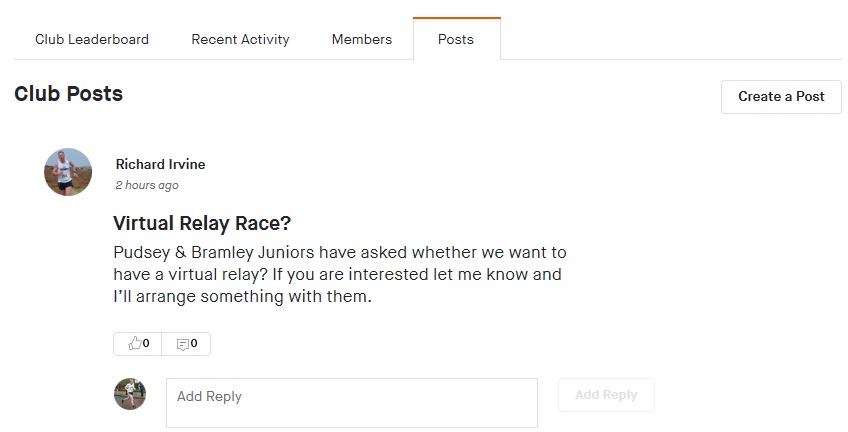This screenshot has width=848, height=432.
Task: Give kudos with the thumbs-up icon
Action: pos(134,344)
